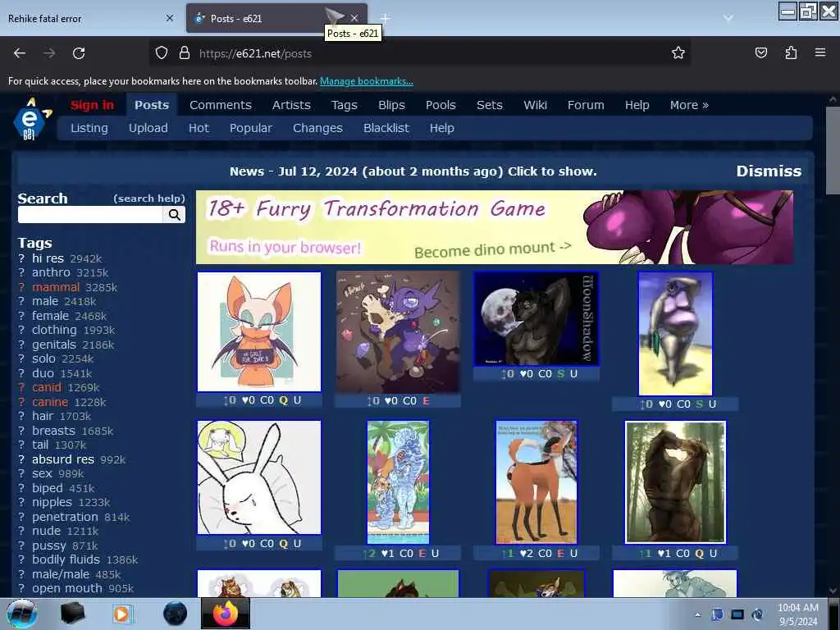The height and width of the screenshot is (630, 840).
Task: Dismiss the news banner
Action: tap(769, 171)
